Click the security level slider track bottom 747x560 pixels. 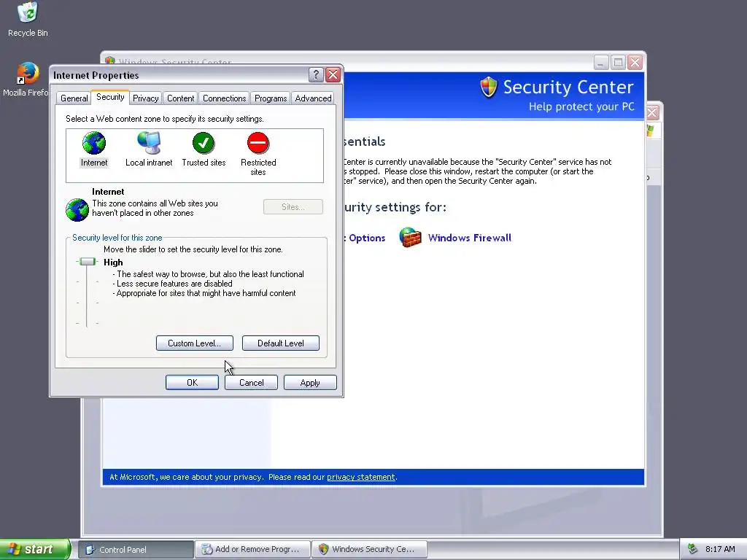87,323
